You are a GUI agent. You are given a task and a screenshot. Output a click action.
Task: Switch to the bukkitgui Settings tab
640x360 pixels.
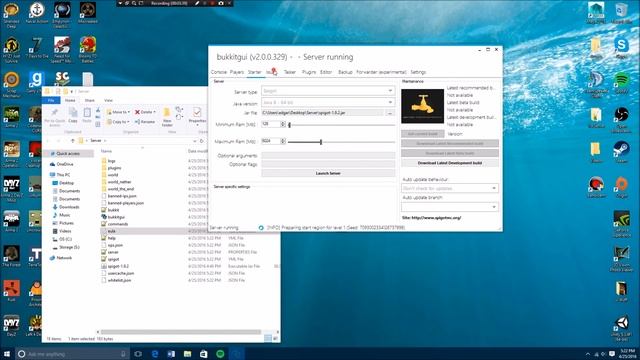[x=418, y=72]
